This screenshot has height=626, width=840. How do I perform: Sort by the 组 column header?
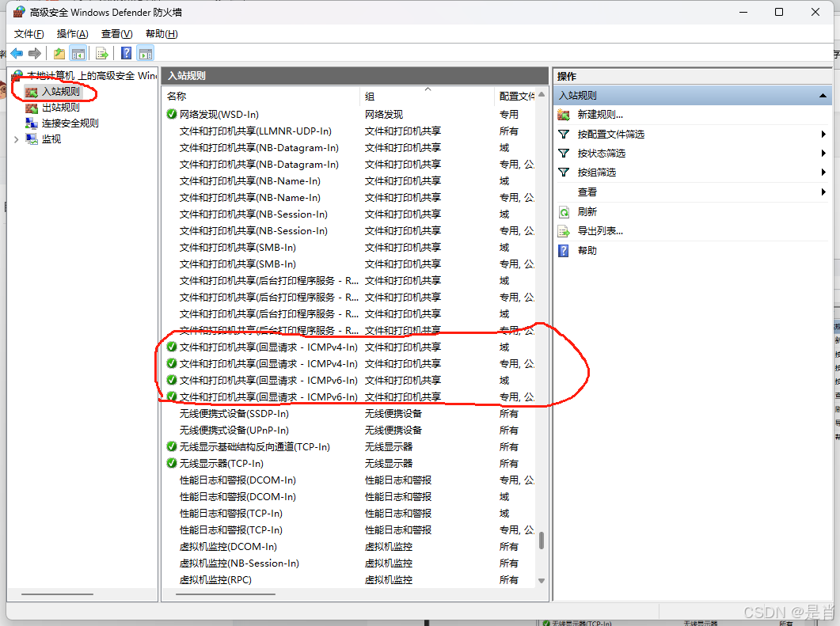(427, 96)
